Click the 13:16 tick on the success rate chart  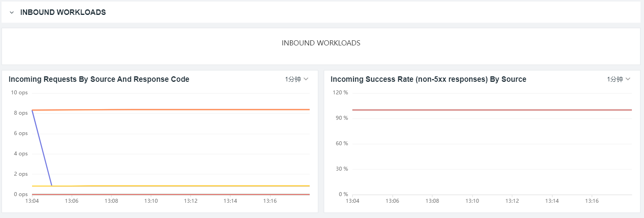pyautogui.click(x=592, y=201)
